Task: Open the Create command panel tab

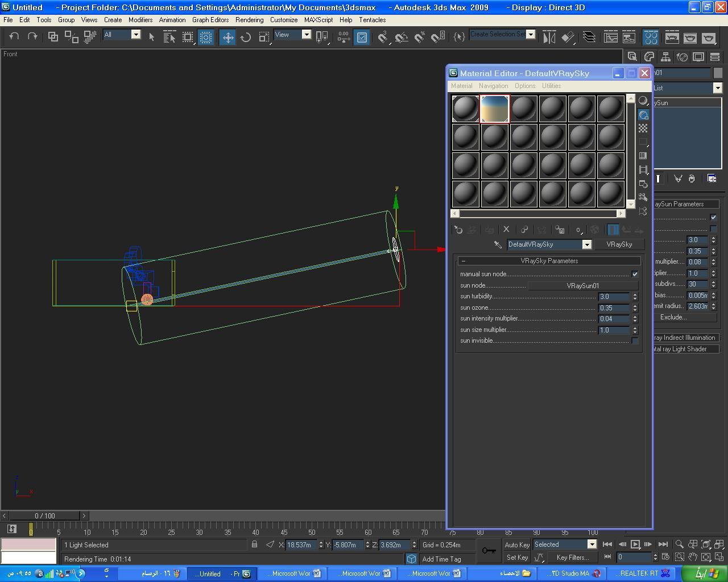Action: (632, 56)
